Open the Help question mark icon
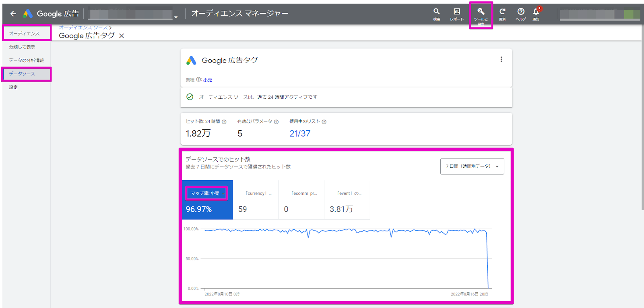Image resolution: width=644 pixels, height=308 pixels. tap(520, 12)
